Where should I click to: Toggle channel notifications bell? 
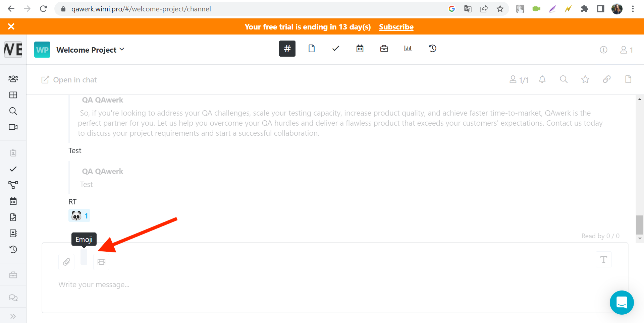[x=542, y=79]
